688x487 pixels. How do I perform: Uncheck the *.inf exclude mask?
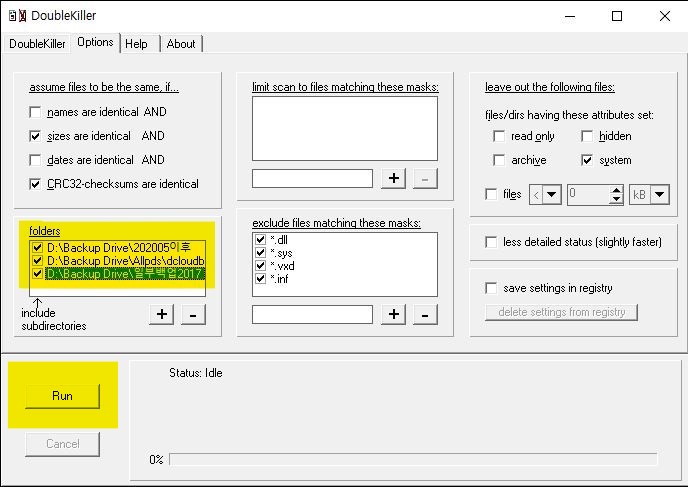[261, 279]
